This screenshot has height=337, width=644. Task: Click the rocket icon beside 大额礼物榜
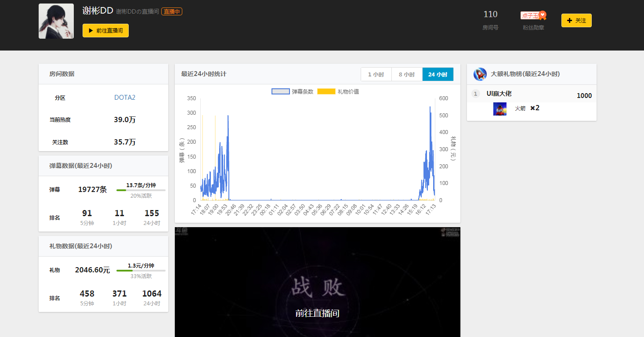(480, 74)
